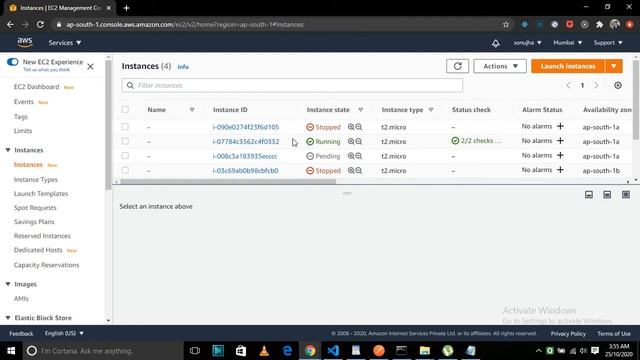
Task: Click zoom-out icon for first Stopped row
Action: coord(358,127)
